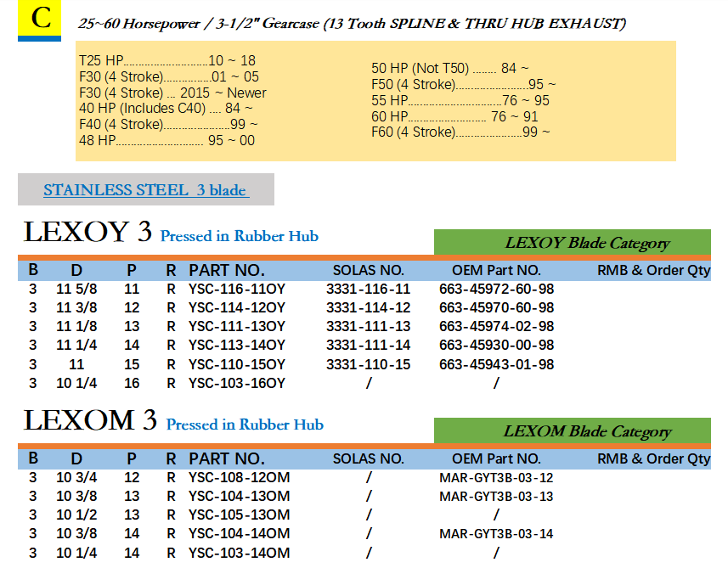Click SOLAS number 3331-111-13
The width and height of the screenshot is (728, 568).
pos(368,326)
